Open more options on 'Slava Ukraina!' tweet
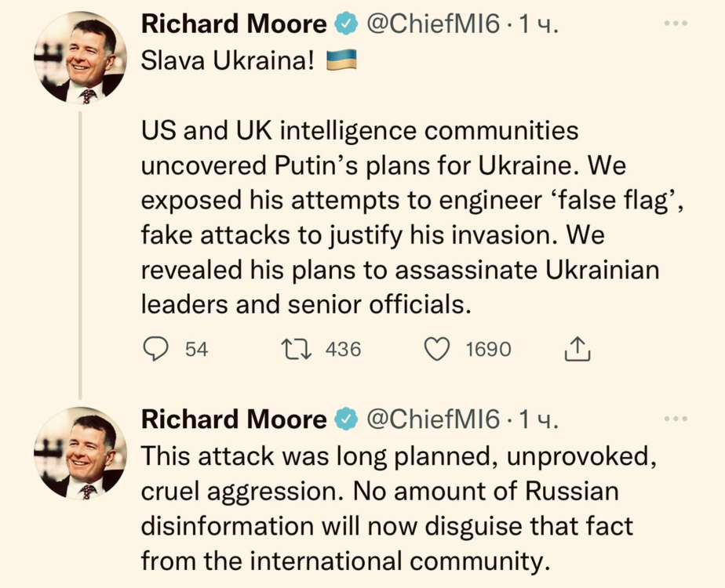 (675, 25)
